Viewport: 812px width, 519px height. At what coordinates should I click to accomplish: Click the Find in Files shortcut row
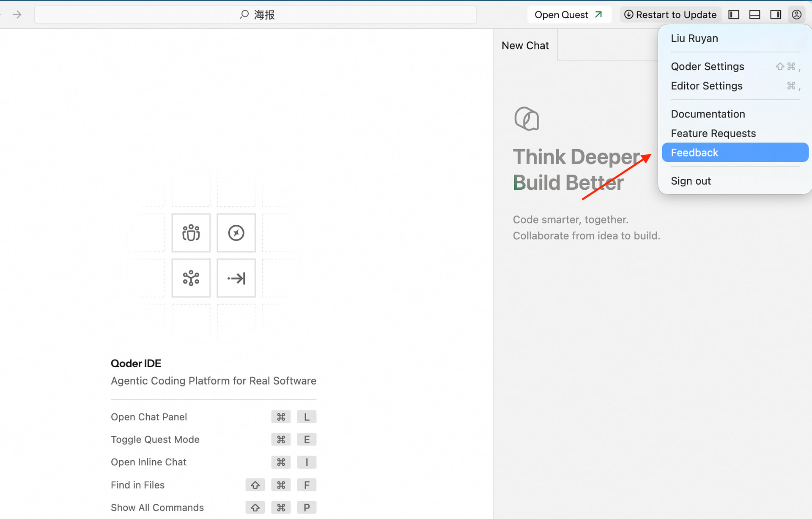[x=214, y=485]
